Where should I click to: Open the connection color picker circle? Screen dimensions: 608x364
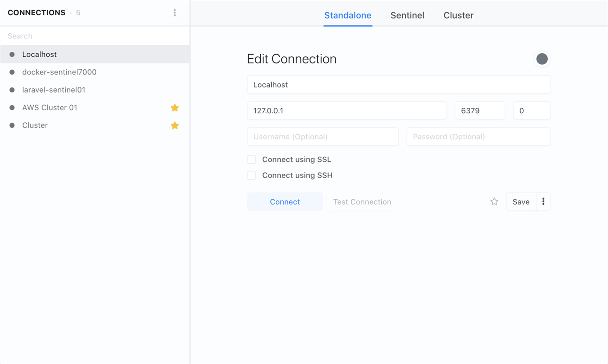(542, 59)
